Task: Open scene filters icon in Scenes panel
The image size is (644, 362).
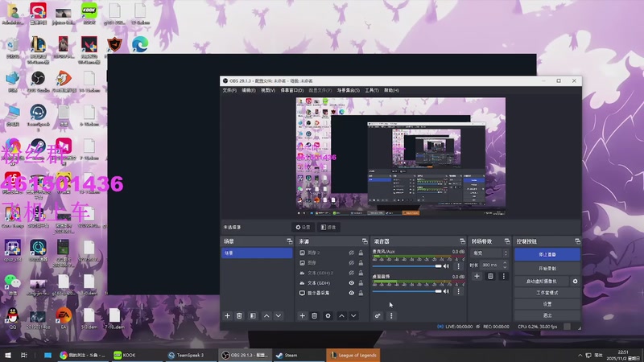Action: [x=253, y=315]
